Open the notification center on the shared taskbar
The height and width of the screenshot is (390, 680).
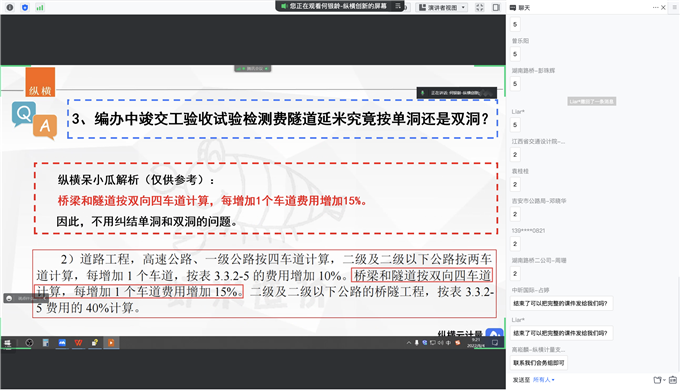pyautogui.click(x=495, y=343)
